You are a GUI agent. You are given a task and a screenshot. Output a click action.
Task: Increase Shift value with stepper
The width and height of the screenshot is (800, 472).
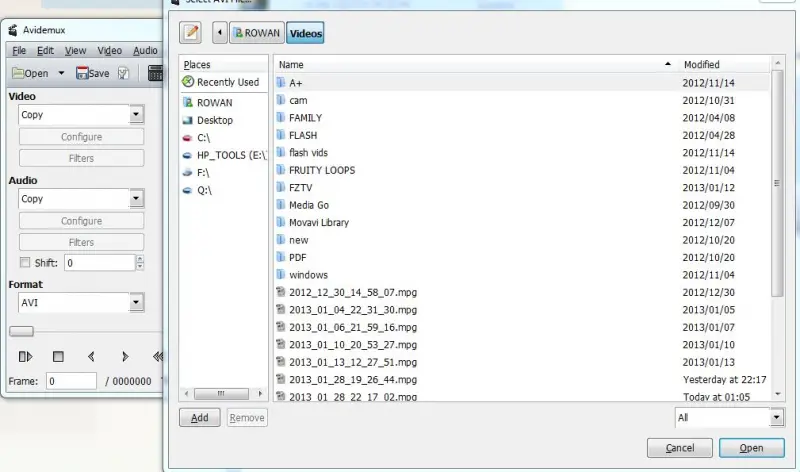click(140, 259)
